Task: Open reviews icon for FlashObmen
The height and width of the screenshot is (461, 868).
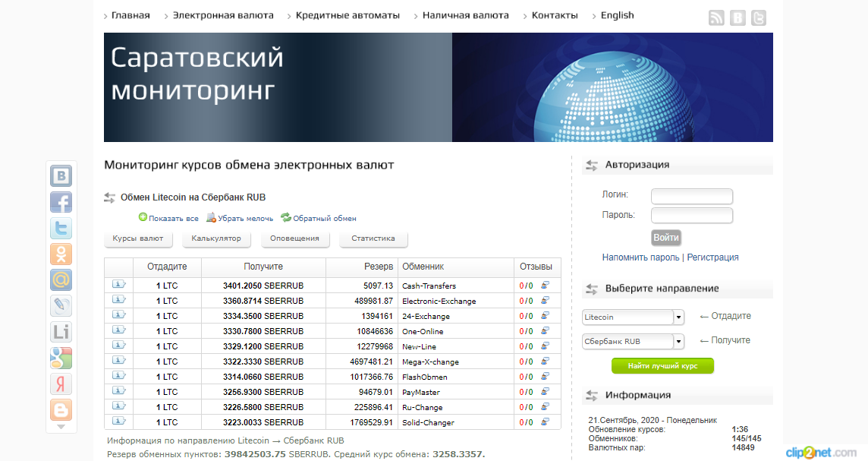Action: tap(546, 376)
